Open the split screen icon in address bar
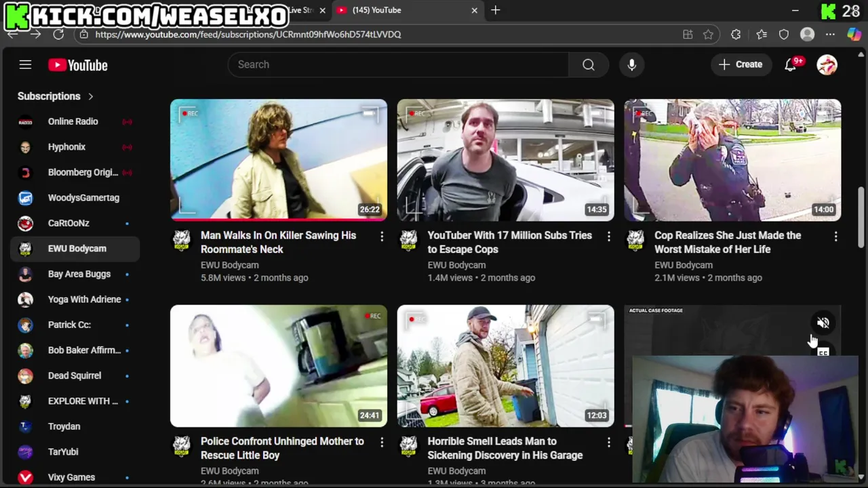 click(688, 34)
